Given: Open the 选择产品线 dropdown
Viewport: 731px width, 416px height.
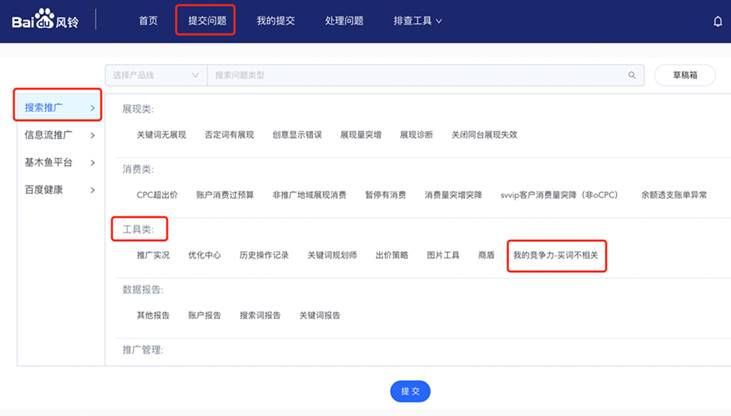Looking at the screenshot, I should coord(155,75).
